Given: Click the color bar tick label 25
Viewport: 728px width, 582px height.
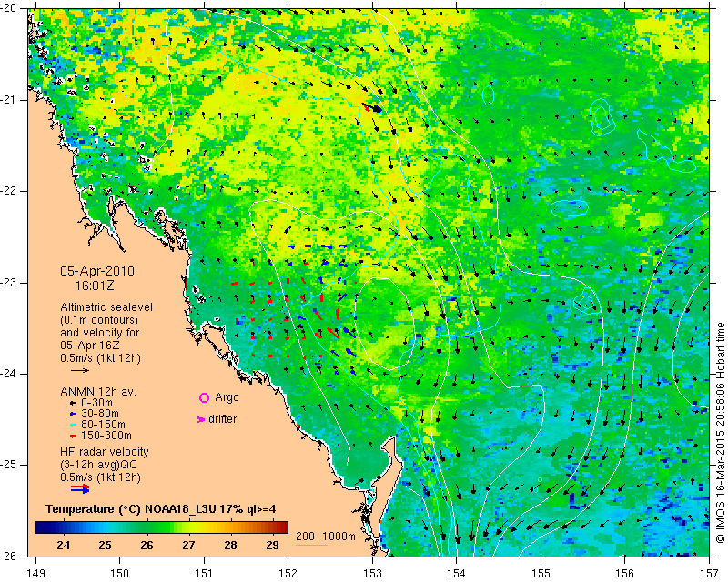Looking at the screenshot, I should point(106,545).
